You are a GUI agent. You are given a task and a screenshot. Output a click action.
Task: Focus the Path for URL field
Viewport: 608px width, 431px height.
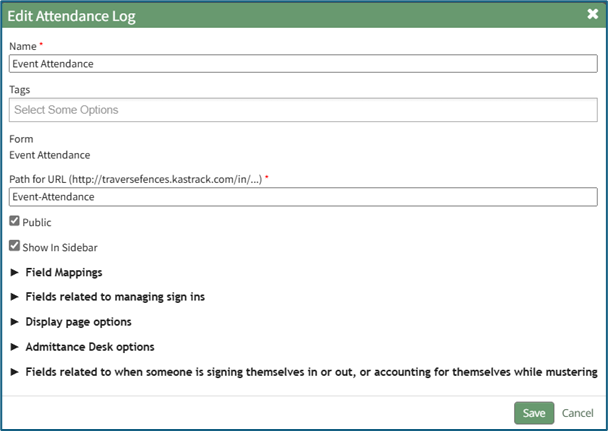[303, 197]
